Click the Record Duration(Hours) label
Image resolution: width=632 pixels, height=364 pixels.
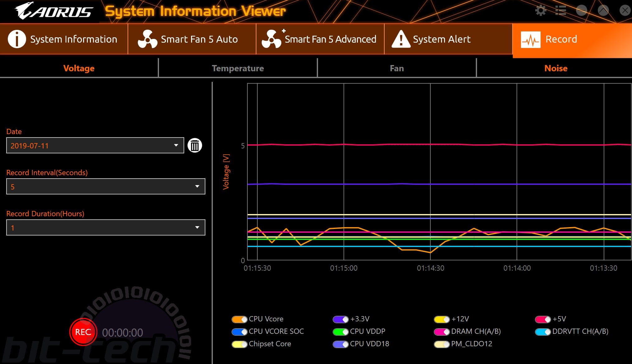click(45, 214)
